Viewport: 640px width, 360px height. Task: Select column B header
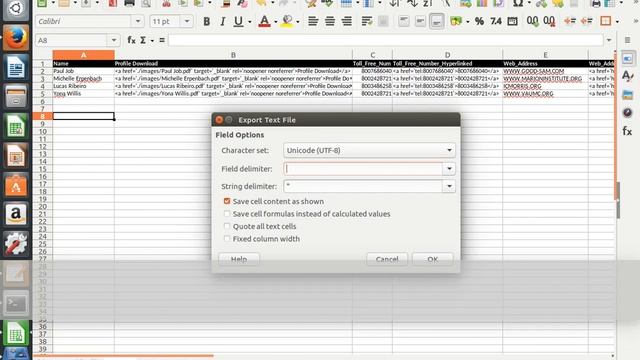pyautogui.click(x=233, y=55)
